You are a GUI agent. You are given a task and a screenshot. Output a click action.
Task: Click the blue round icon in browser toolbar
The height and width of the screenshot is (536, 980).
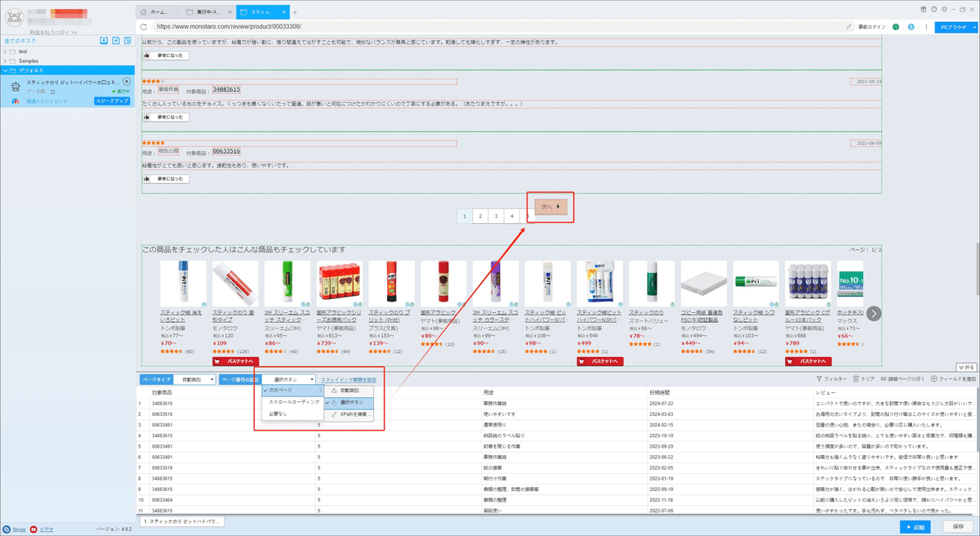point(910,27)
